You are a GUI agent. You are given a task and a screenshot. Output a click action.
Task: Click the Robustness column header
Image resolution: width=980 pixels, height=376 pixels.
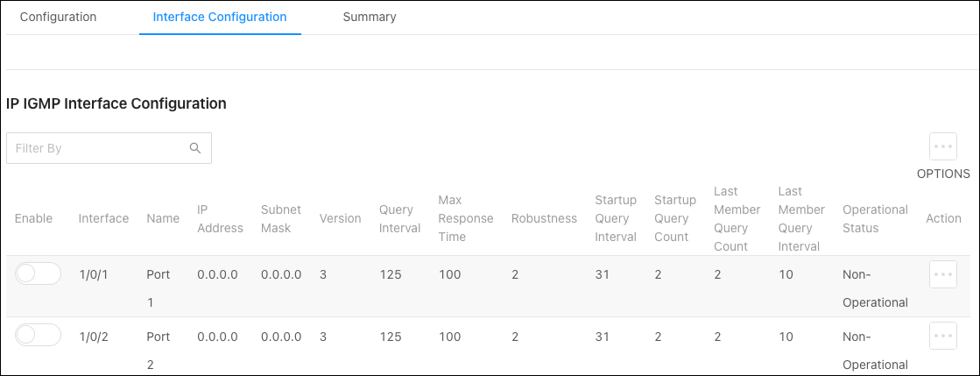(x=544, y=218)
